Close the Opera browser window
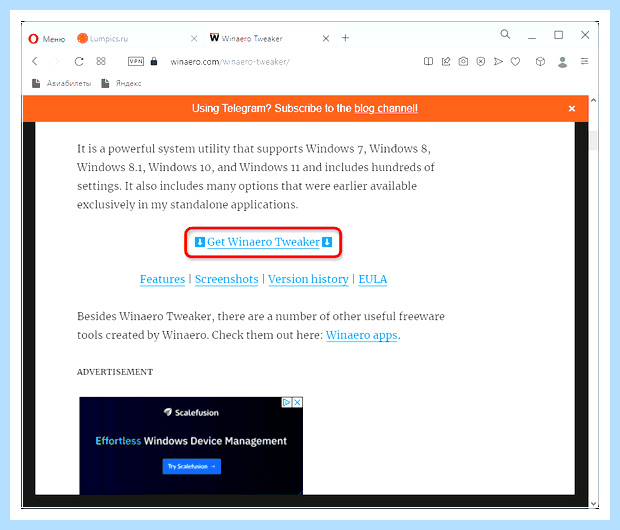The image size is (620, 530). (585, 35)
